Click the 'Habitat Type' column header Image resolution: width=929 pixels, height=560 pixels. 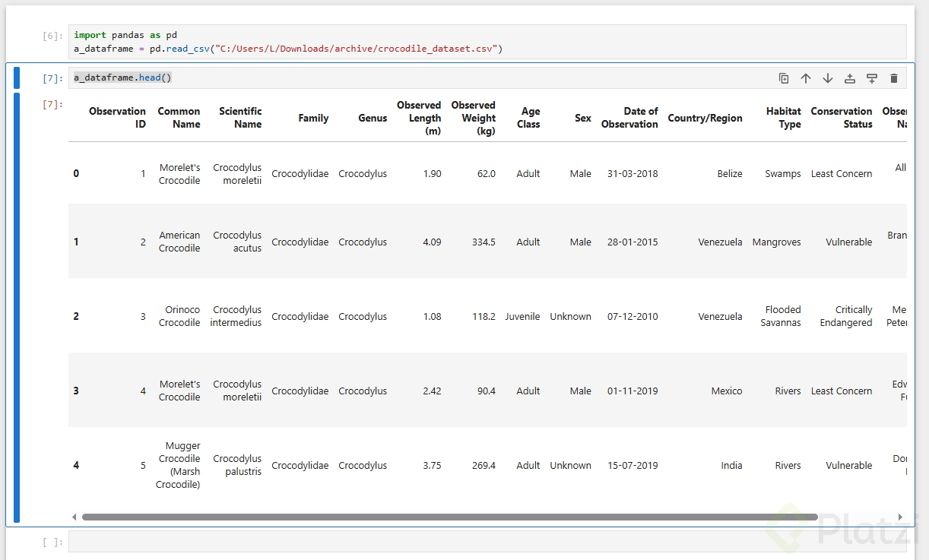click(784, 118)
